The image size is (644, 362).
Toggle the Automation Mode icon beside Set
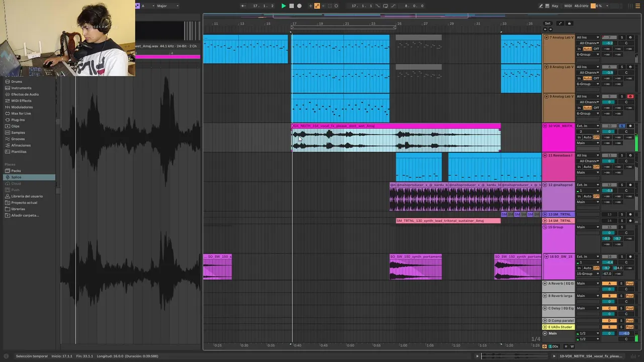[x=560, y=23]
